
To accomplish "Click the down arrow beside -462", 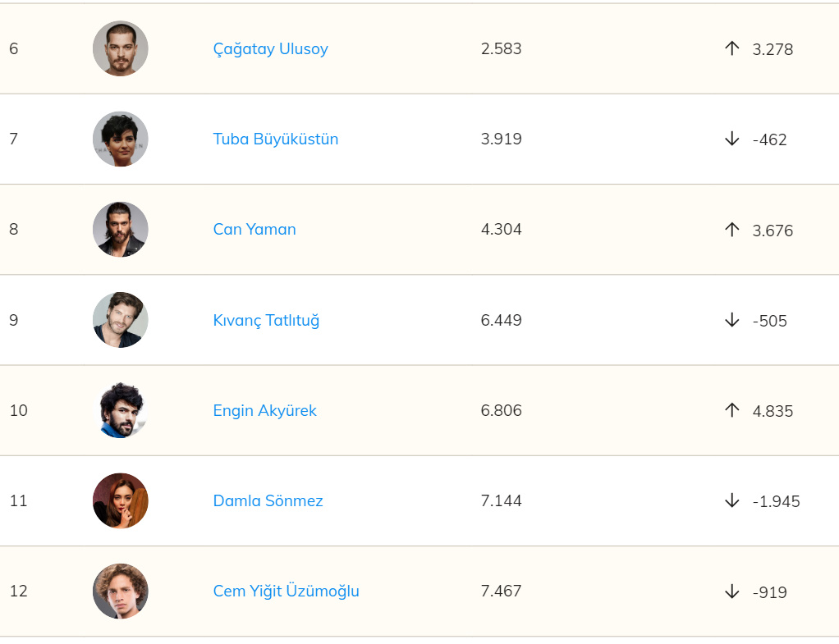I will coord(732,139).
